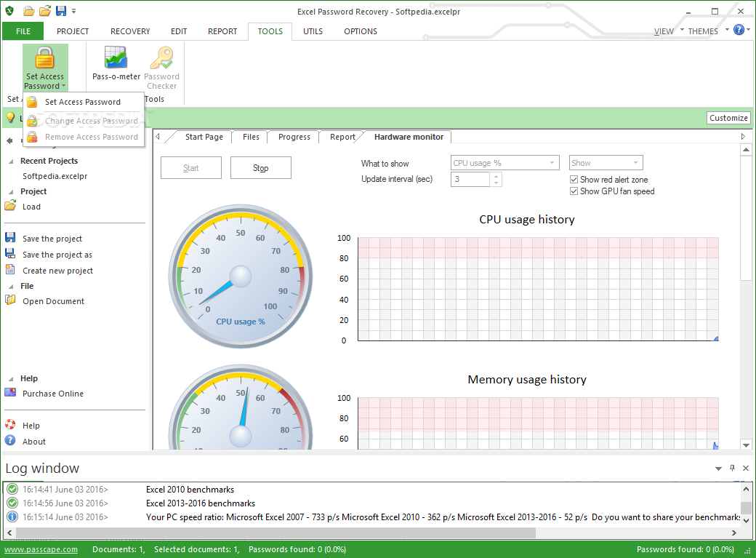Screen dimensions: 756x558
Task: Click the Password Checker key icon
Action: coord(162,58)
